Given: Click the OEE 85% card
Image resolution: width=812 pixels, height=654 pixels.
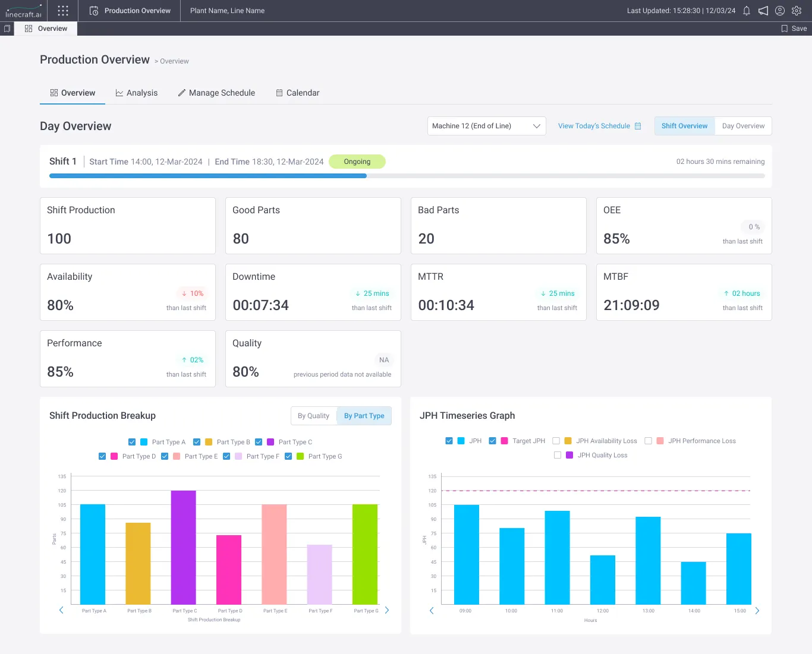Looking at the screenshot, I should (684, 226).
